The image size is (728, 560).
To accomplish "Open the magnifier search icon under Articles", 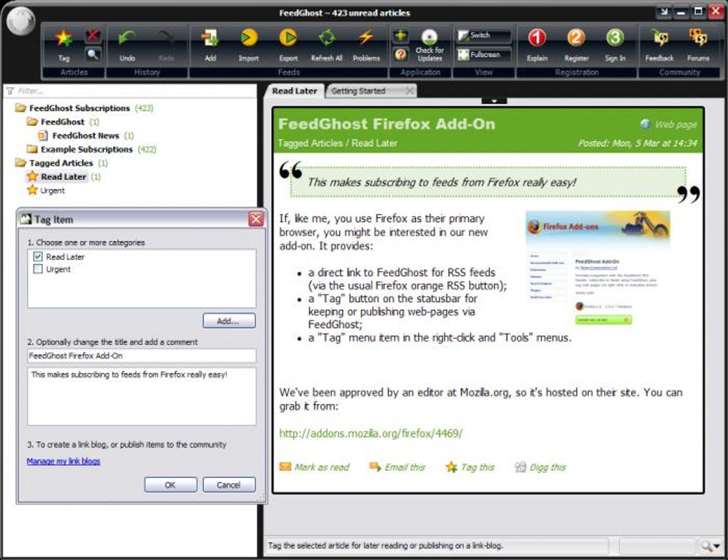I will (93, 55).
